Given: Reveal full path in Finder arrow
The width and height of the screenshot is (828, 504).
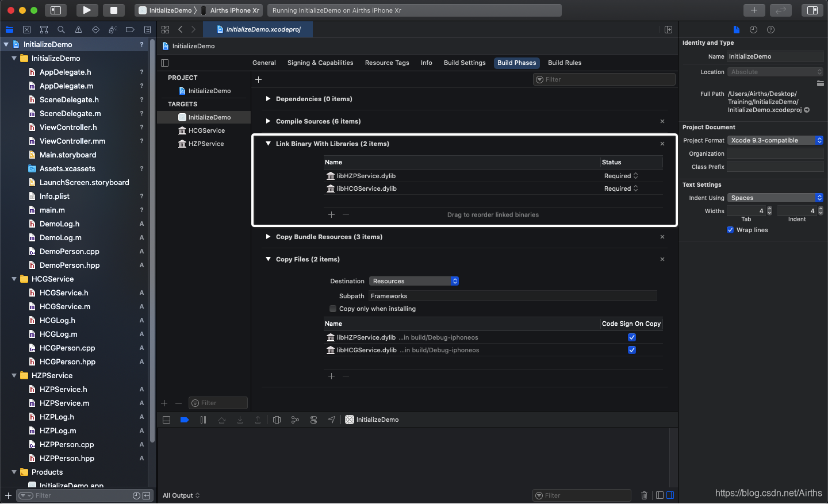Looking at the screenshot, I should tap(807, 110).
